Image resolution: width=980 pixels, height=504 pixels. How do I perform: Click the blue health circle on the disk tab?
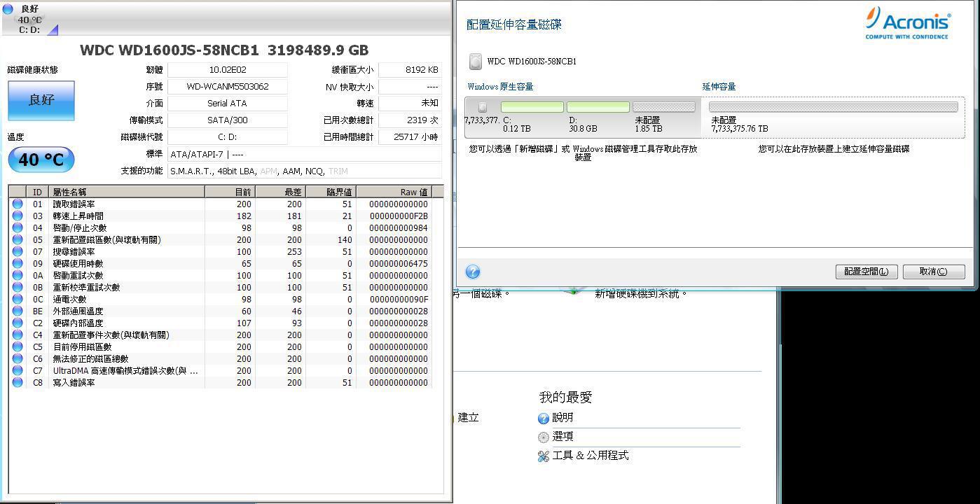tap(8, 9)
